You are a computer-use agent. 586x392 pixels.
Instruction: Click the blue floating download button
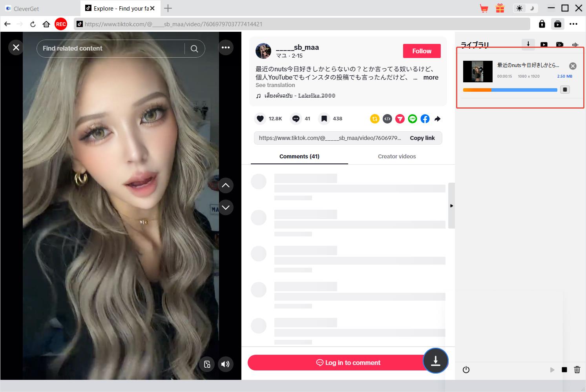point(435,361)
